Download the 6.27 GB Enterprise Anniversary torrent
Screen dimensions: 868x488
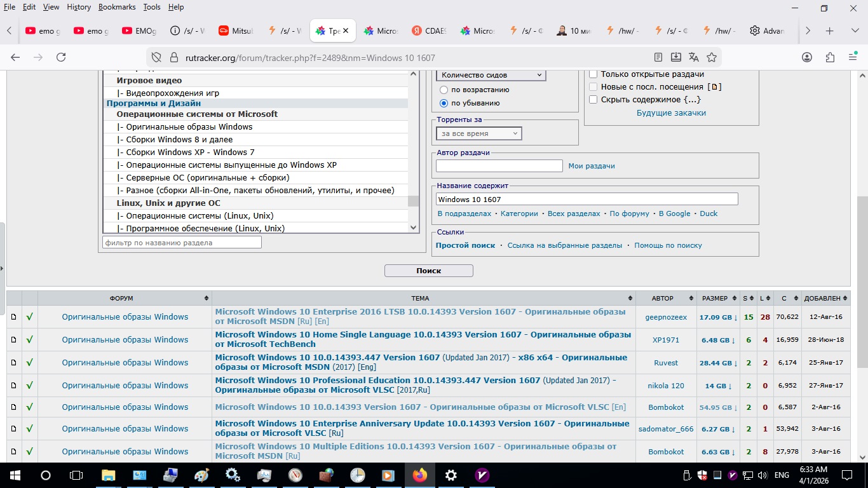click(719, 429)
